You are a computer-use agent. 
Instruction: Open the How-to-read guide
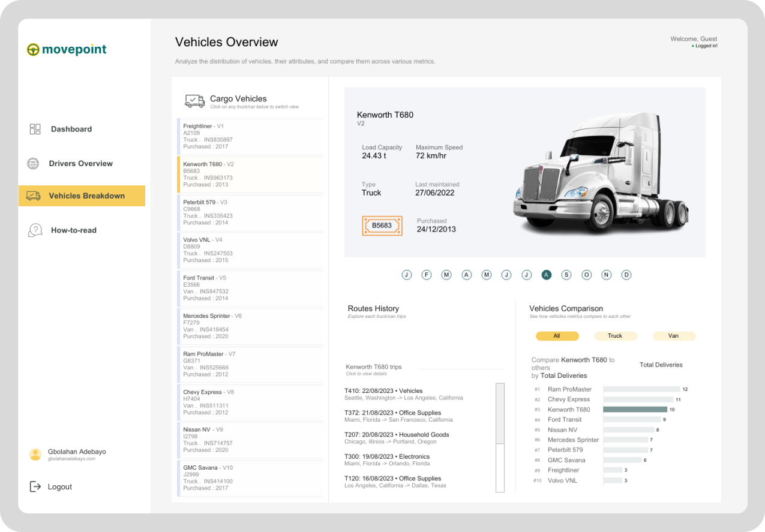coord(74,230)
